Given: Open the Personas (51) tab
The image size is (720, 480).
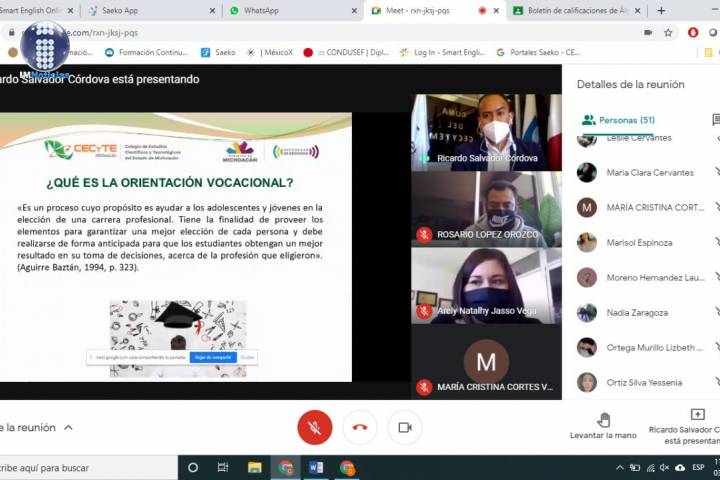Looking at the screenshot, I should 618,120.
